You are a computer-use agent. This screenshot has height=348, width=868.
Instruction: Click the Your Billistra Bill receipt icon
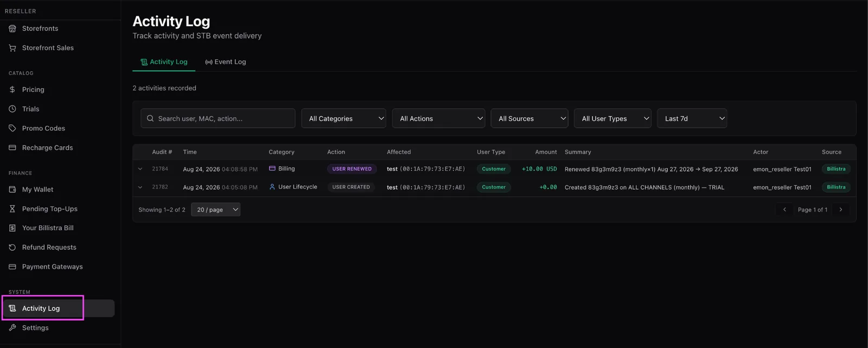[12, 228]
